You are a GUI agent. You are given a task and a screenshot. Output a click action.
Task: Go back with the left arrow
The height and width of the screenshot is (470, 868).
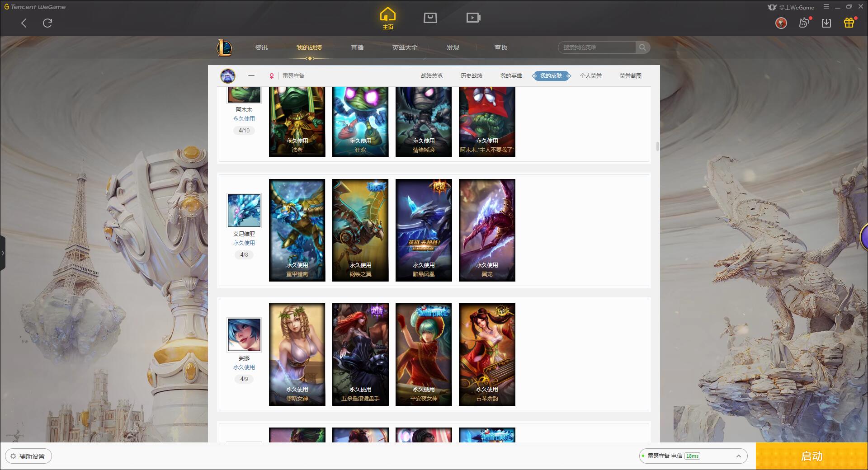pos(24,23)
